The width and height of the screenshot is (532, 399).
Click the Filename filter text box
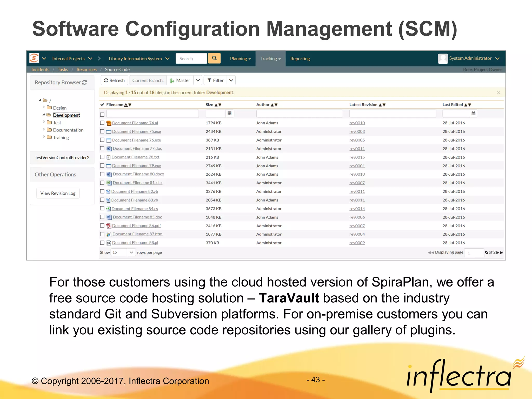[152, 114]
